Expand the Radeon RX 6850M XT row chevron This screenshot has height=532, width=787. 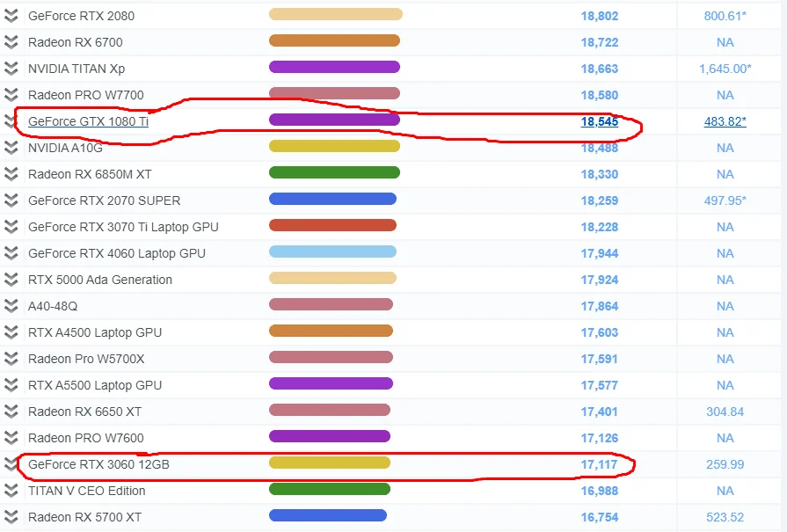[x=11, y=174]
